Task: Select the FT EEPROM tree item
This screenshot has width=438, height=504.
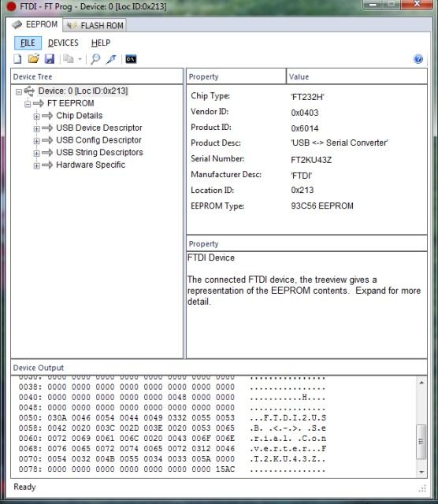Action: coord(70,103)
